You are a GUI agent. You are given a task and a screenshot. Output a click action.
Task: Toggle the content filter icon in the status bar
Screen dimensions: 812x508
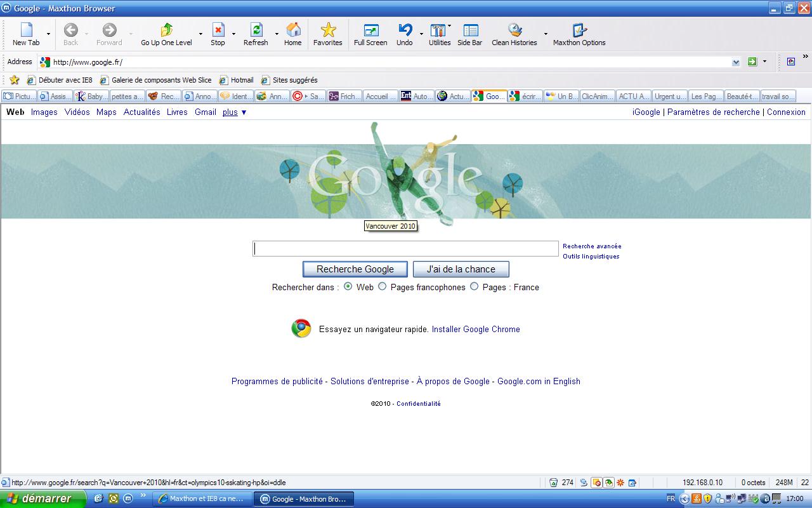pos(608,483)
